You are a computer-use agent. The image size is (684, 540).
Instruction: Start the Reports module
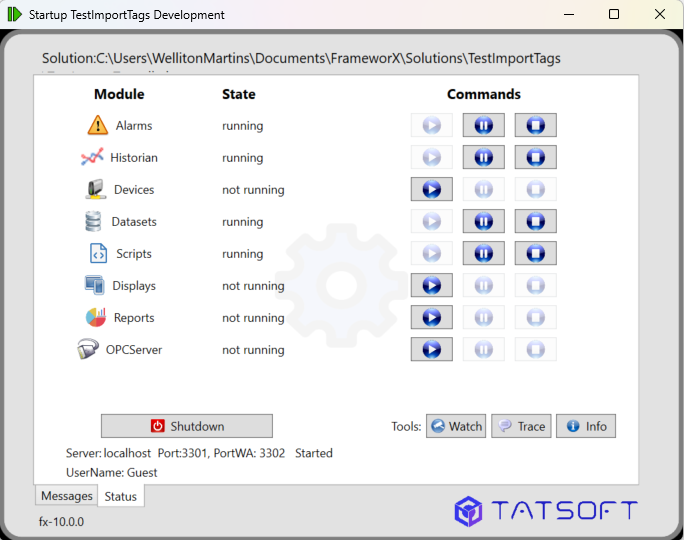tap(431, 317)
